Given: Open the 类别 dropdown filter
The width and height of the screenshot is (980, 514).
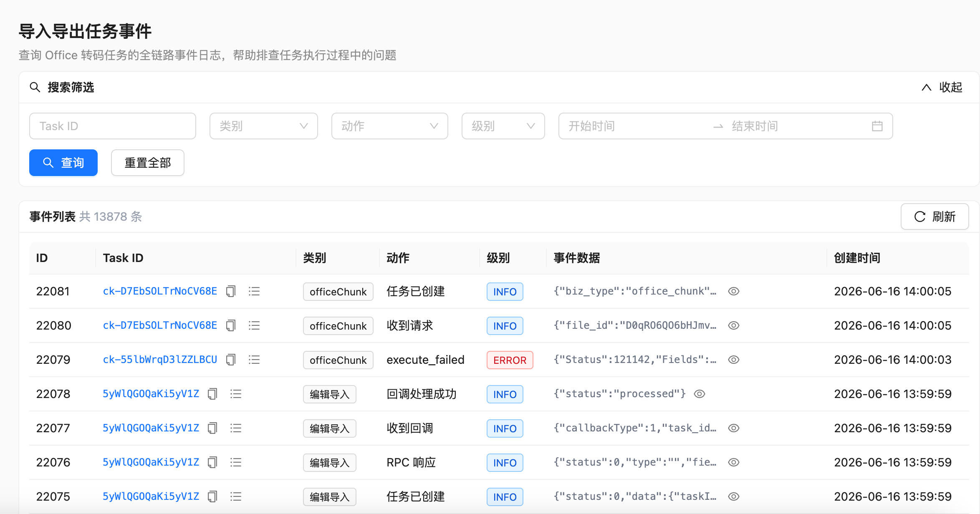Looking at the screenshot, I should point(264,126).
